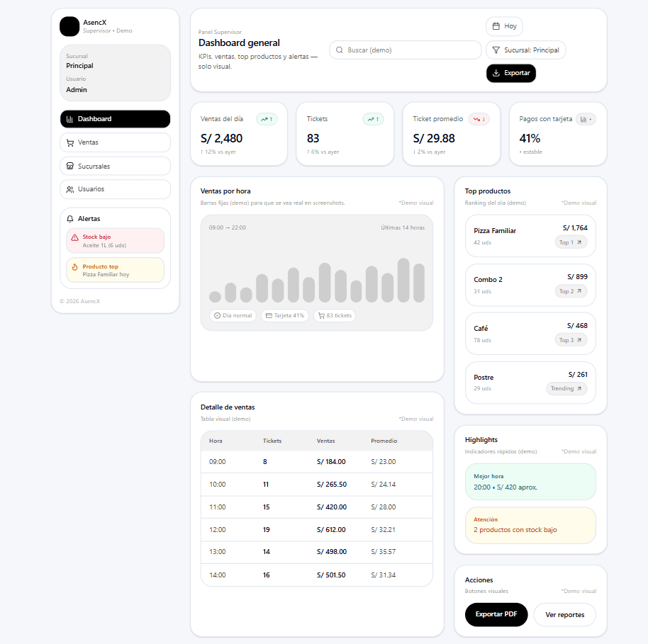Click the Buscar (demo) search field

pos(405,50)
